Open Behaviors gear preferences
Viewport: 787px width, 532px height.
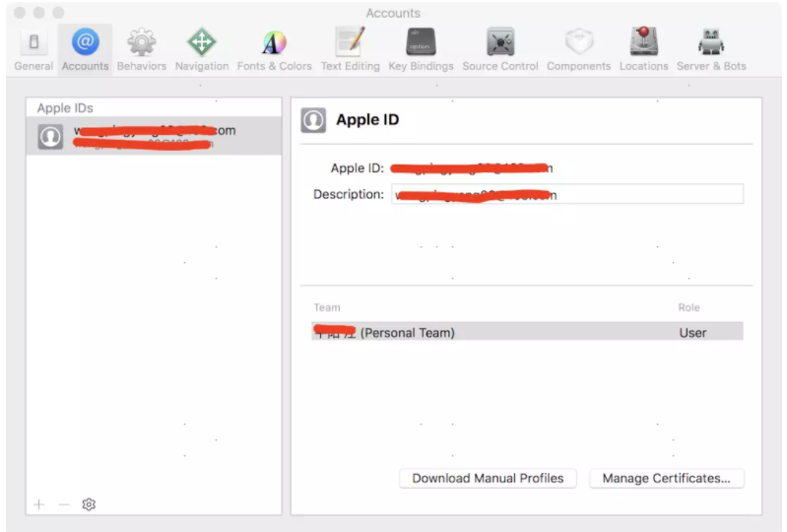point(142,49)
